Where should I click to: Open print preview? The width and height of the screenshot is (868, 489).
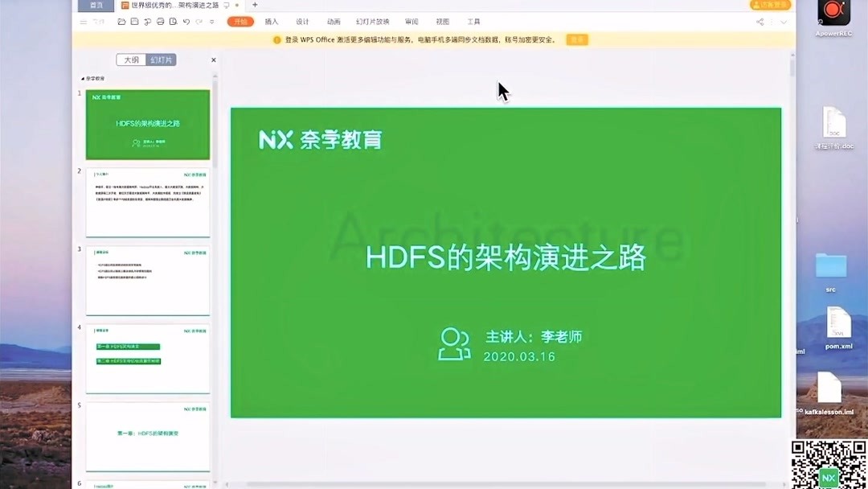click(x=174, y=22)
